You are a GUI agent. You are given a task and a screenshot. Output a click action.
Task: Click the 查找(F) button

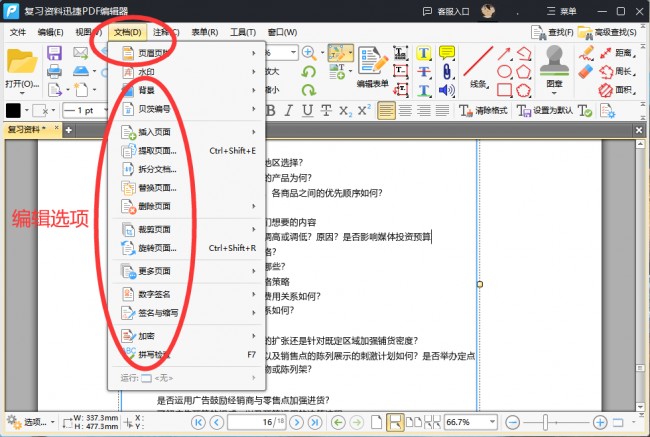click(x=552, y=32)
